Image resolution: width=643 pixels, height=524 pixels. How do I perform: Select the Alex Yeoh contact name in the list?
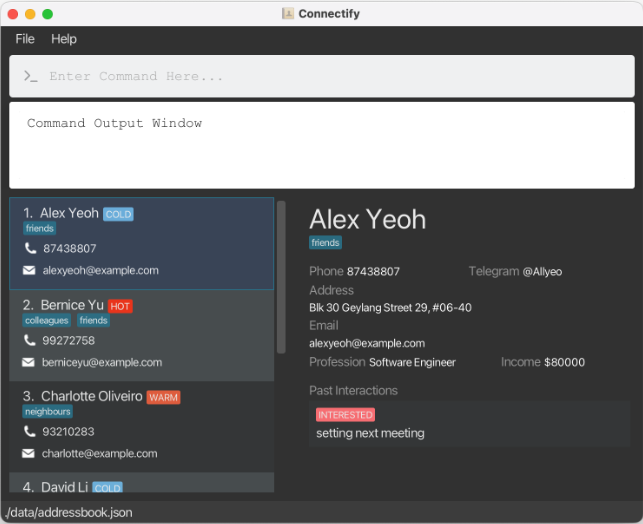point(69,213)
